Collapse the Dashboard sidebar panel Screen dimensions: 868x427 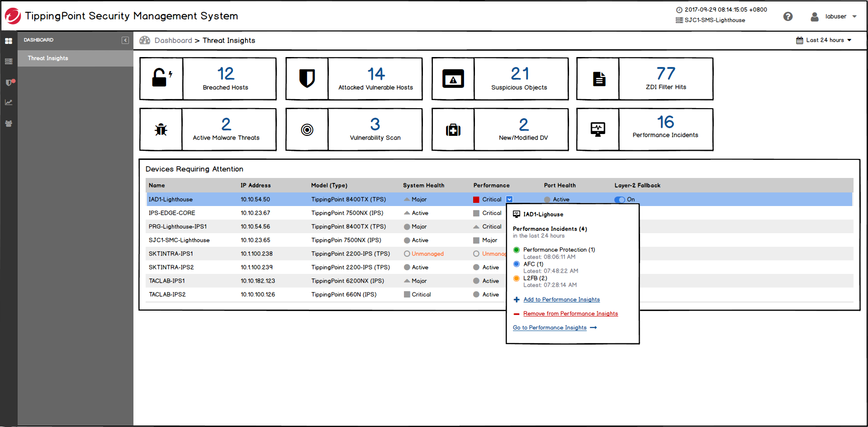click(125, 40)
